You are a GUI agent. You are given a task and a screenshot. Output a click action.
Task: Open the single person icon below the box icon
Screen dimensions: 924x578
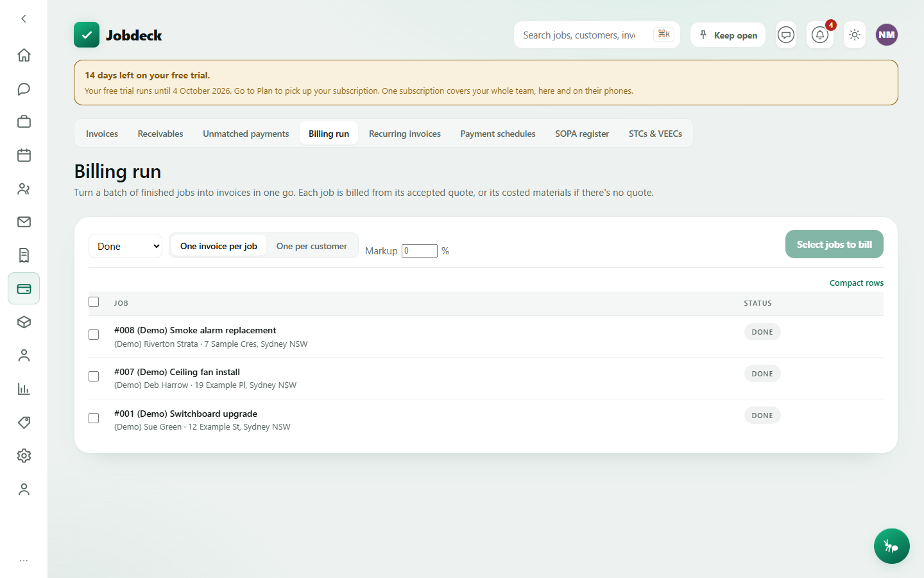(x=24, y=356)
